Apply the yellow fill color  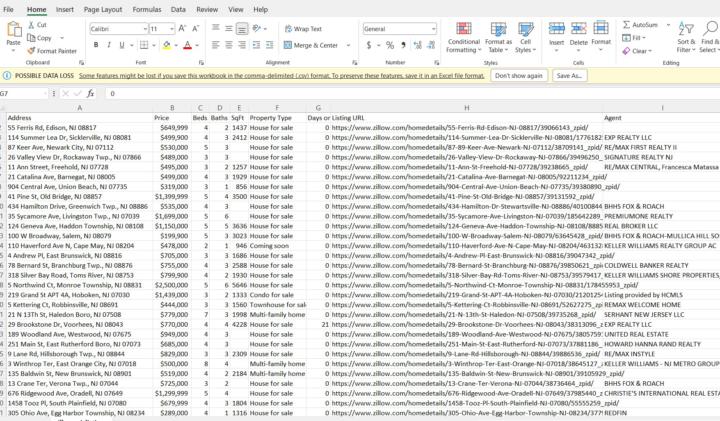pyautogui.click(x=167, y=45)
